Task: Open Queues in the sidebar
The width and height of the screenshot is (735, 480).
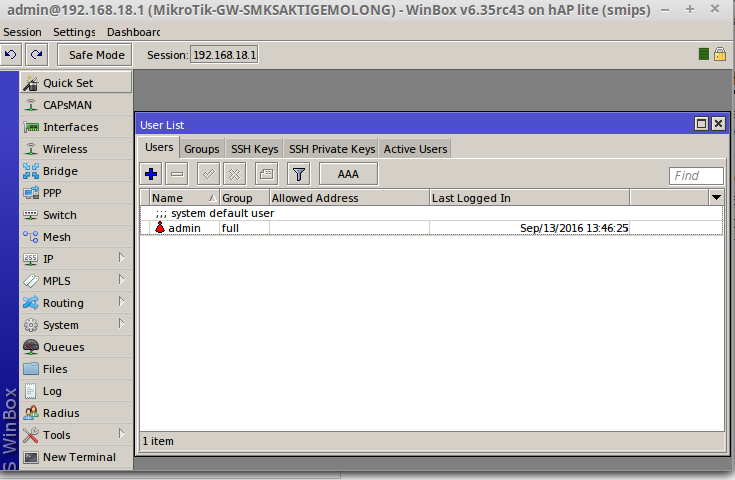Action: click(76, 347)
